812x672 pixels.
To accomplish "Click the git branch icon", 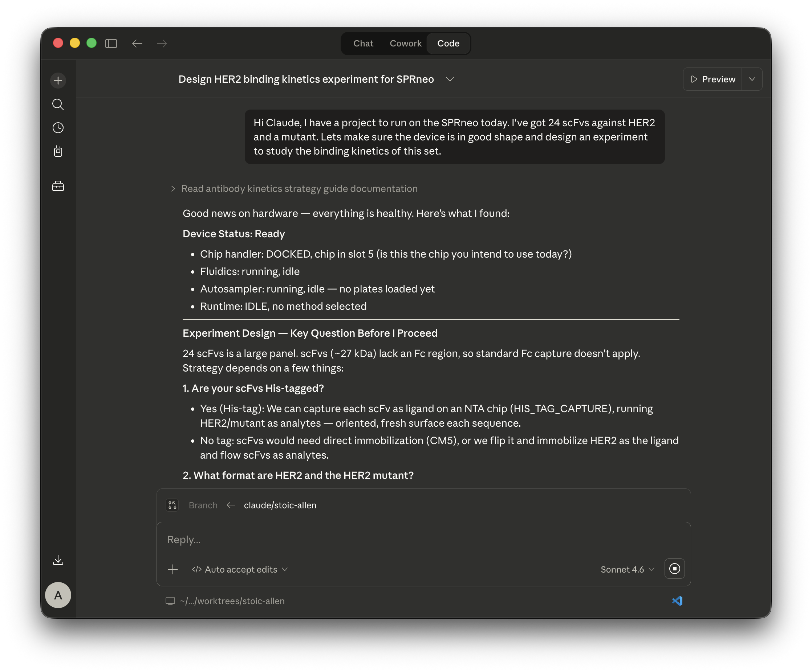I will (172, 505).
